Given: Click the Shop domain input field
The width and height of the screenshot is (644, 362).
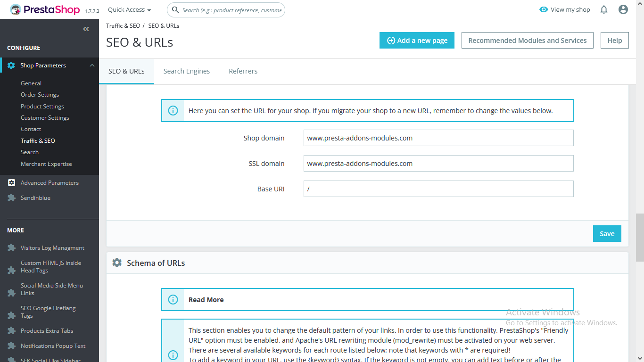Looking at the screenshot, I should click(438, 138).
